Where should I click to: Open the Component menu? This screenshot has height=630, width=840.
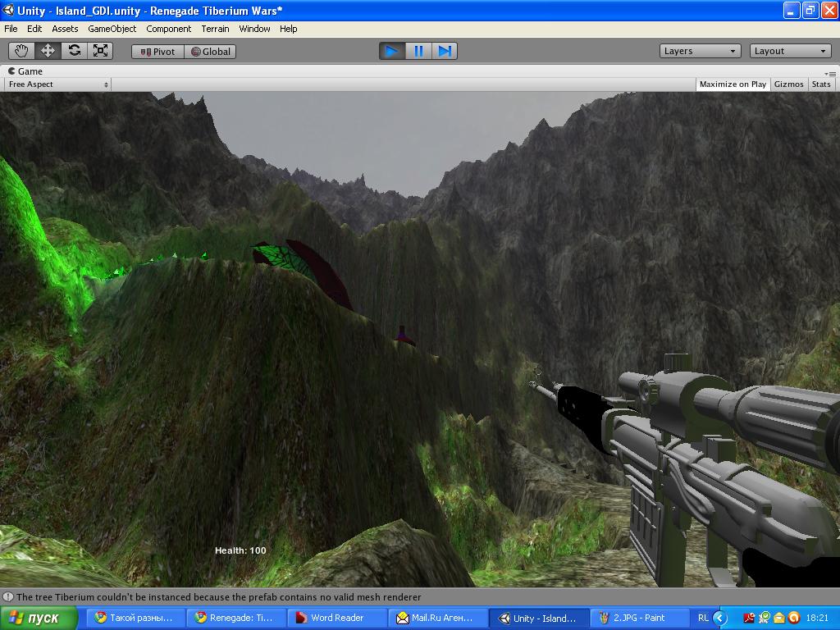pos(169,29)
